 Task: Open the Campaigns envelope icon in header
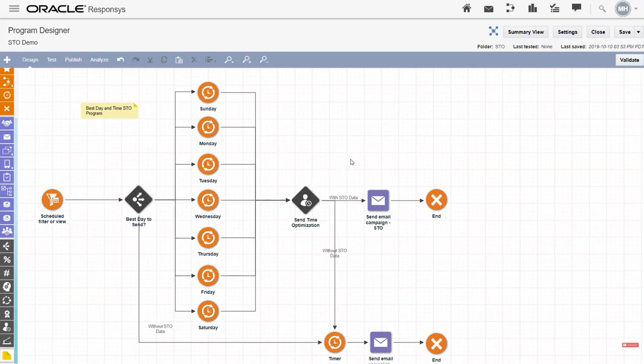489,9
